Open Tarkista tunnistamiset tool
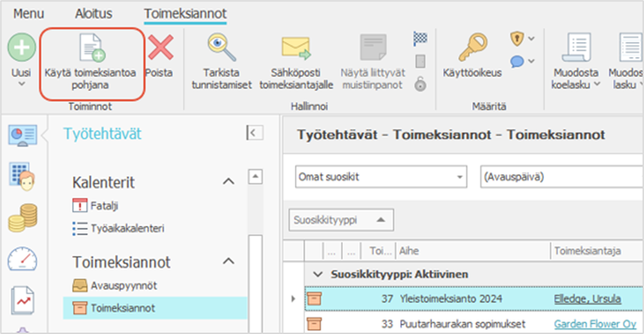The height and width of the screenshot is (334, 644). (222, 48)
